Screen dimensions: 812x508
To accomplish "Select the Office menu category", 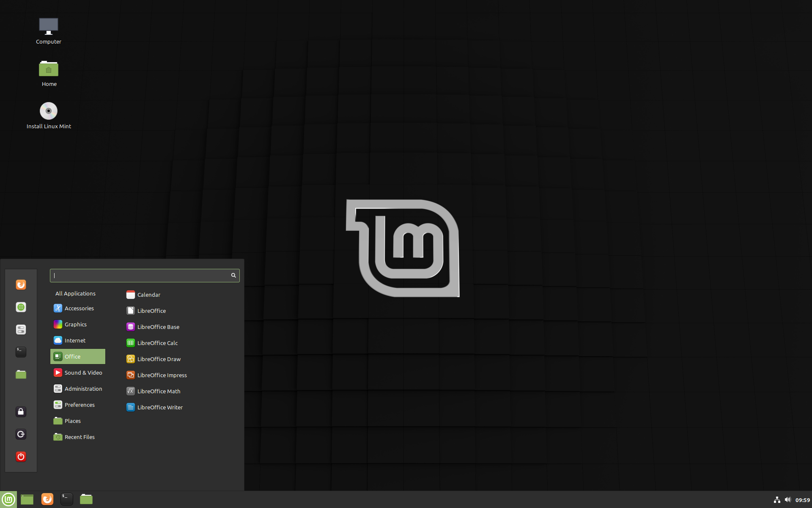I will (77, 356).
